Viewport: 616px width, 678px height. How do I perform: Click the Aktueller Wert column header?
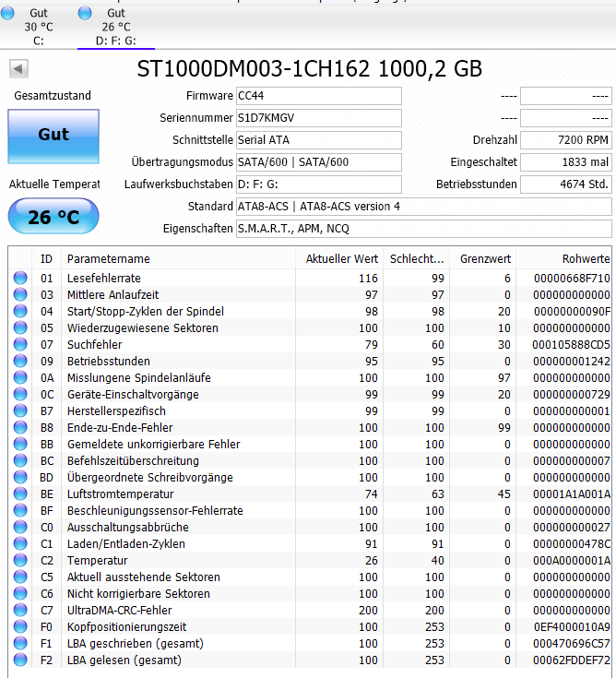(339, 259)
